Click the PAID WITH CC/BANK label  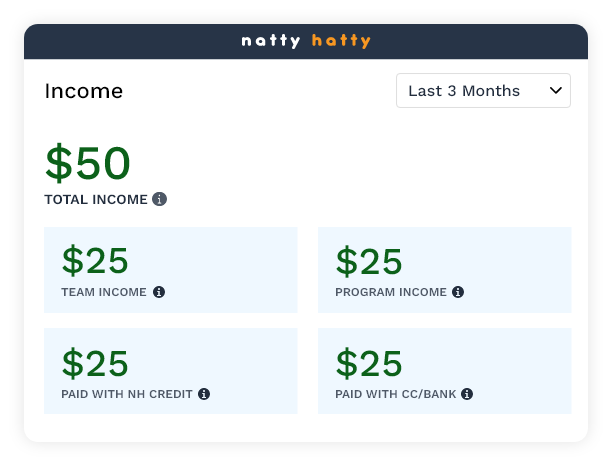click(396, 394)
